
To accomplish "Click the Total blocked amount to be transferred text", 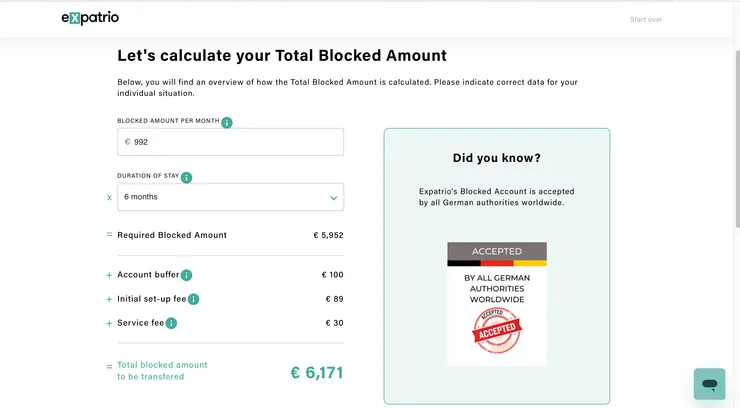I will click(x=162, y=371).
